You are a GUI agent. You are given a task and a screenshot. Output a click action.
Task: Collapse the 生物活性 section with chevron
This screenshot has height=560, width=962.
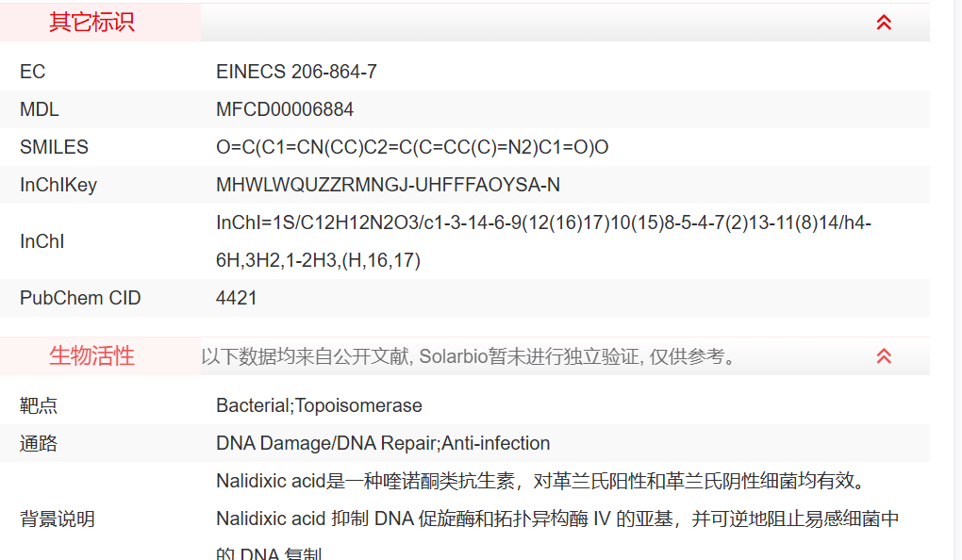(x=884, y=356)
